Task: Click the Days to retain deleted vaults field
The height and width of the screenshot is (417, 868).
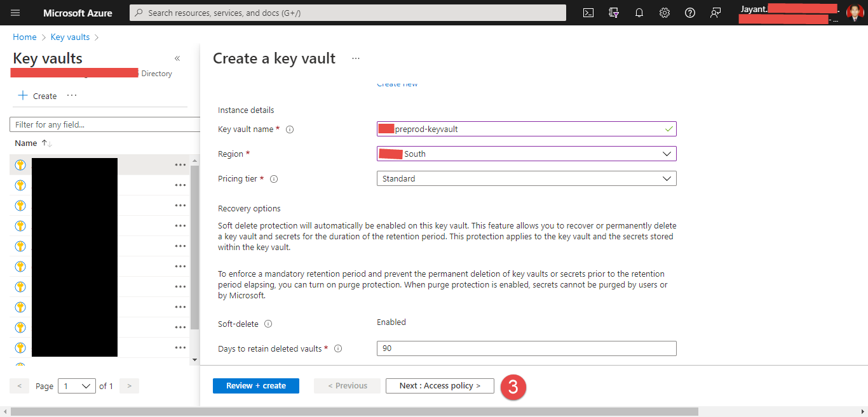Action: 526,348
